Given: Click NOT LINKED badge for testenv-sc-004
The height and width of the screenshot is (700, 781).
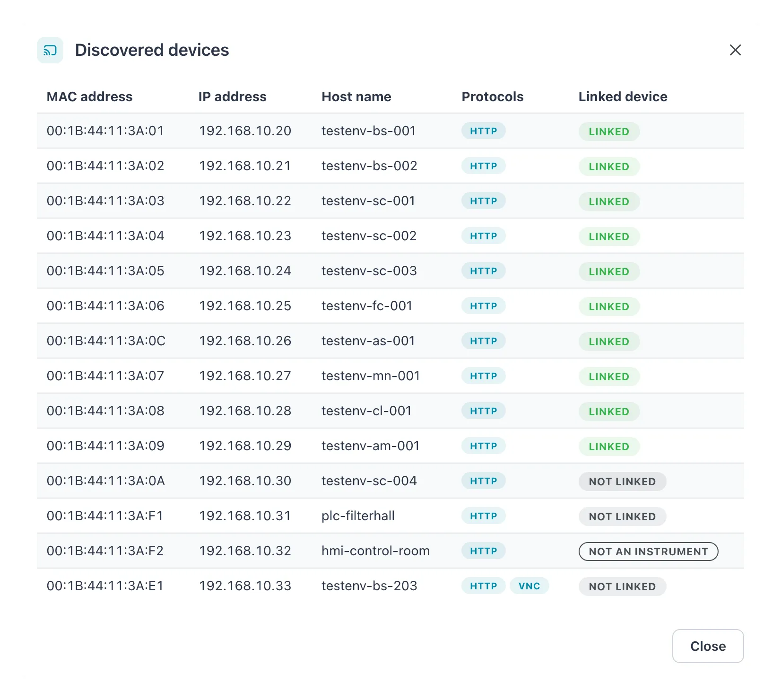Looking at the screenshot, I should click(x=622, y=481).
